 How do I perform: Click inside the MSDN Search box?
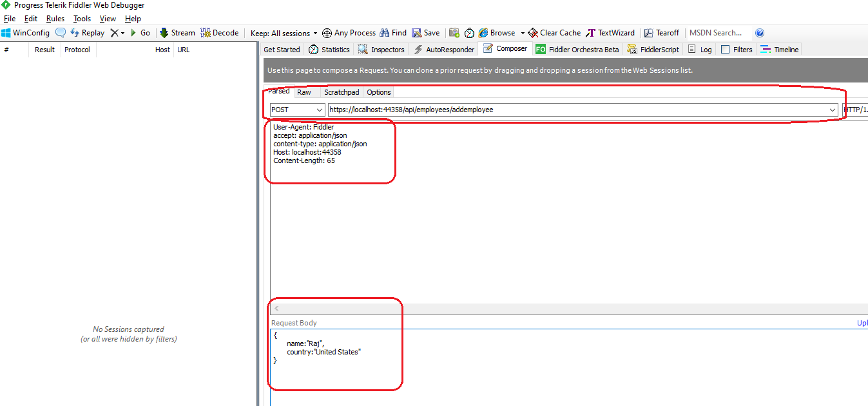[x=718, y=33]
